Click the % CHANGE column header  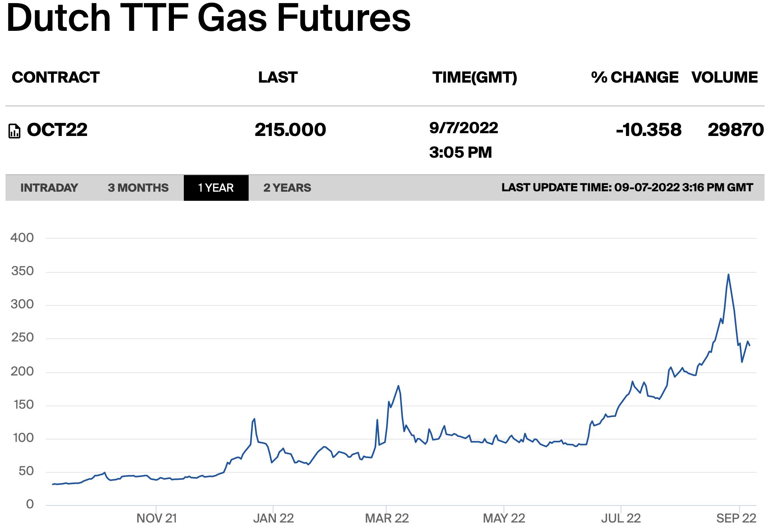[x=634, y=77]
